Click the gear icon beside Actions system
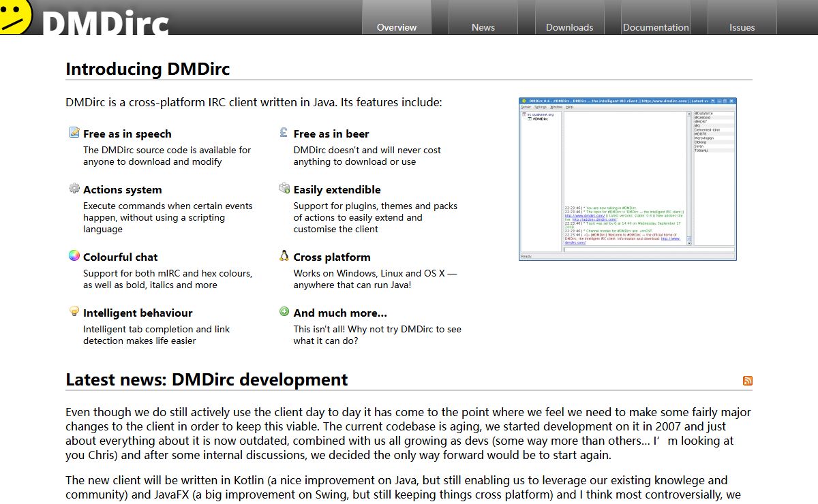 (x=74, y=189)
